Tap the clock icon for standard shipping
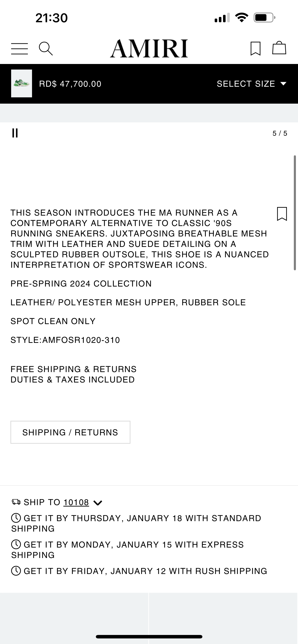 [16, 518]
